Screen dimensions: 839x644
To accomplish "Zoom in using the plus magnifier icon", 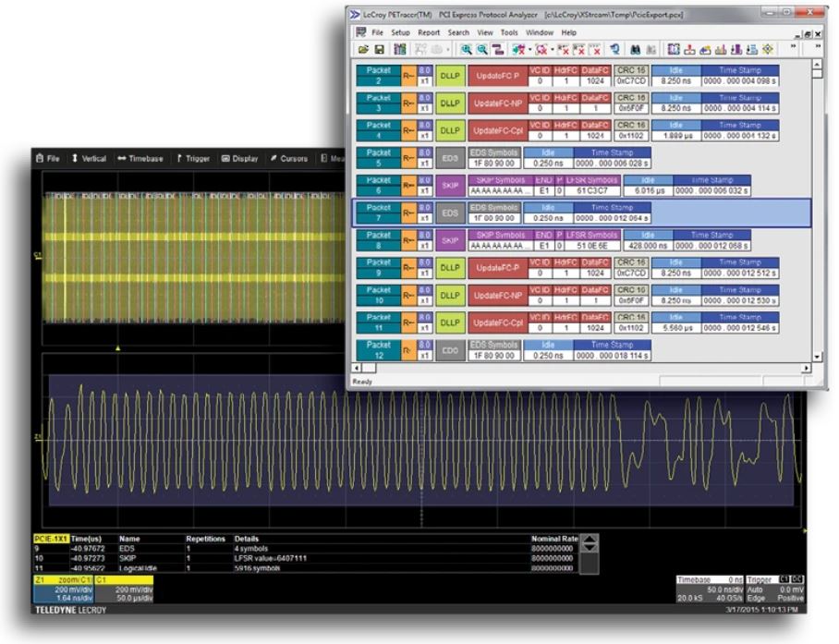I will coord(467,50).
